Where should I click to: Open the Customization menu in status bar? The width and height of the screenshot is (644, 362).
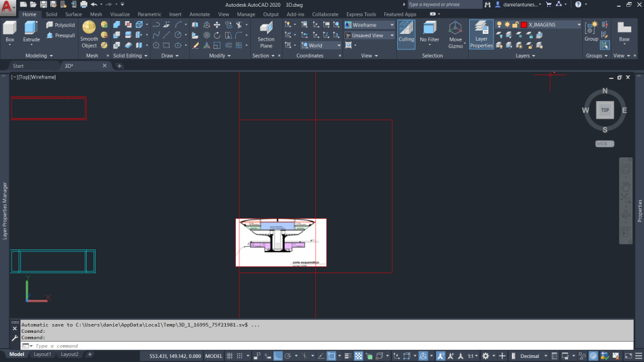[639, 356]
